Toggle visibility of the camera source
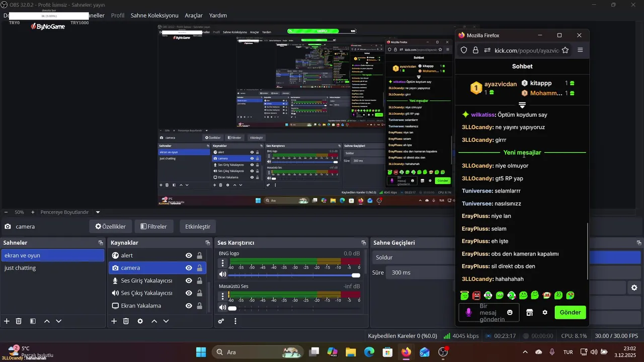 coord(189,268)
